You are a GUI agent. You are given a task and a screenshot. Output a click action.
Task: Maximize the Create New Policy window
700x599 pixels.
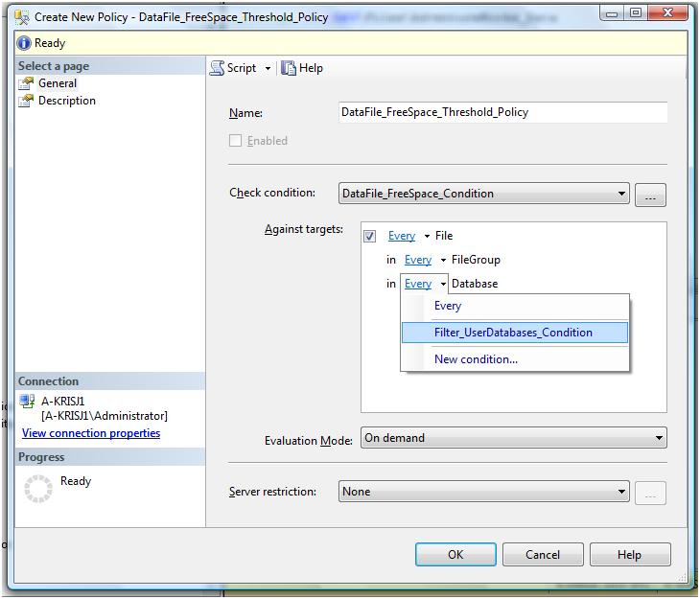tap(635, 13)
